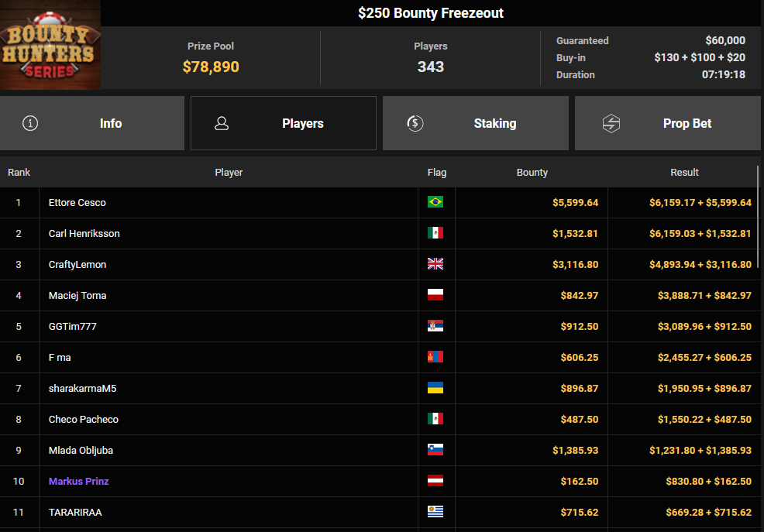Select player Markus Prinz
The width and height of the screenshot is (764, 532).
click(78, 481)
